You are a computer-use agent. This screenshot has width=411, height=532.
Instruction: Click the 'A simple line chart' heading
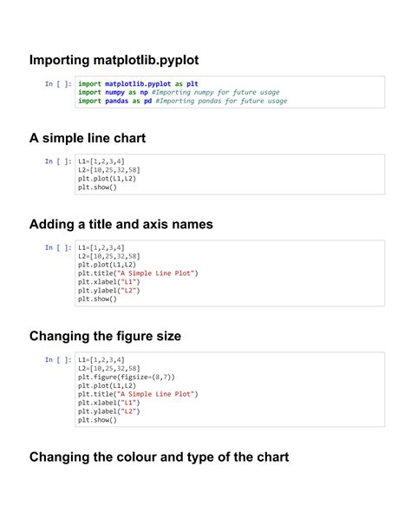coord(88,138)
